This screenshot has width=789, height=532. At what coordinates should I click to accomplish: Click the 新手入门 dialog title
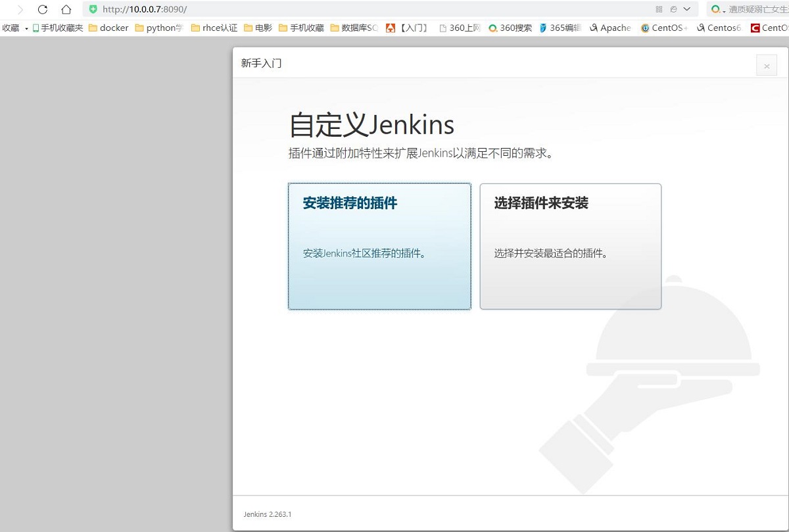[x=261, y=63]
